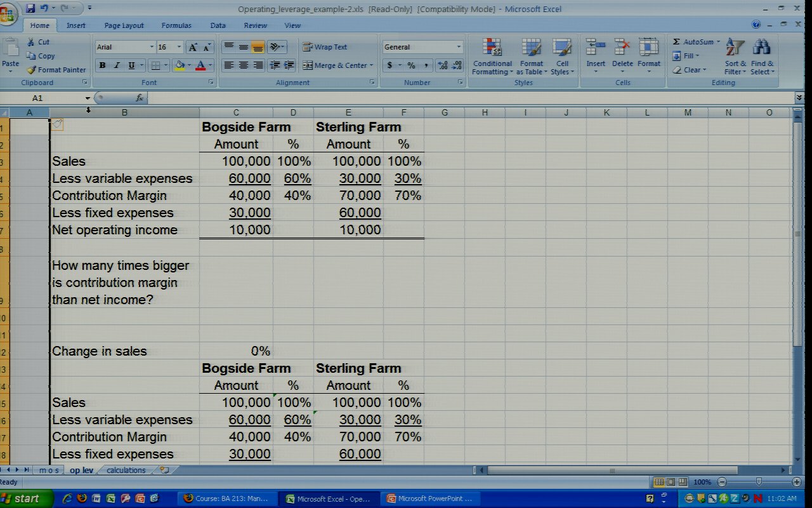
Task: Toggle Wrap Text for the cell
Action: click(325, 47)
